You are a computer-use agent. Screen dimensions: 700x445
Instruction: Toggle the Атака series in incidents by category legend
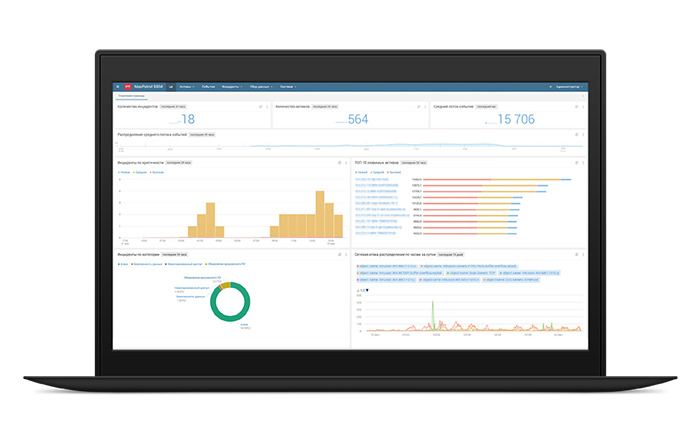[123, 264]
